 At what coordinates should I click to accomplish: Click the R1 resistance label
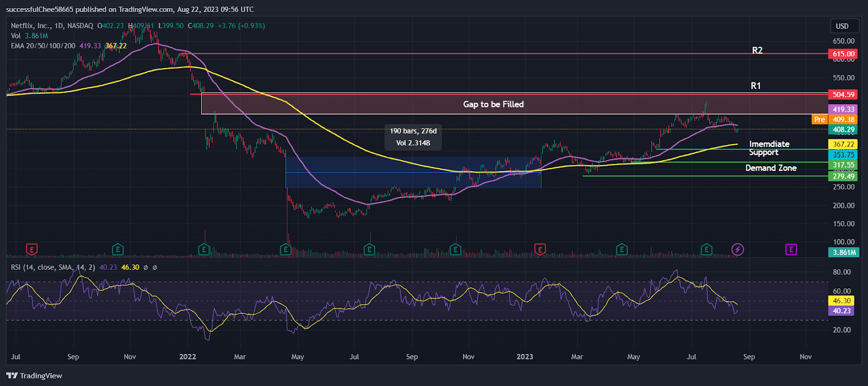click(x=756, y=86)
